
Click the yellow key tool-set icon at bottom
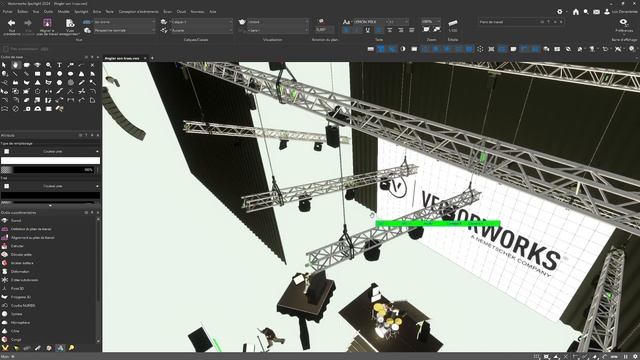coord(71,348)
